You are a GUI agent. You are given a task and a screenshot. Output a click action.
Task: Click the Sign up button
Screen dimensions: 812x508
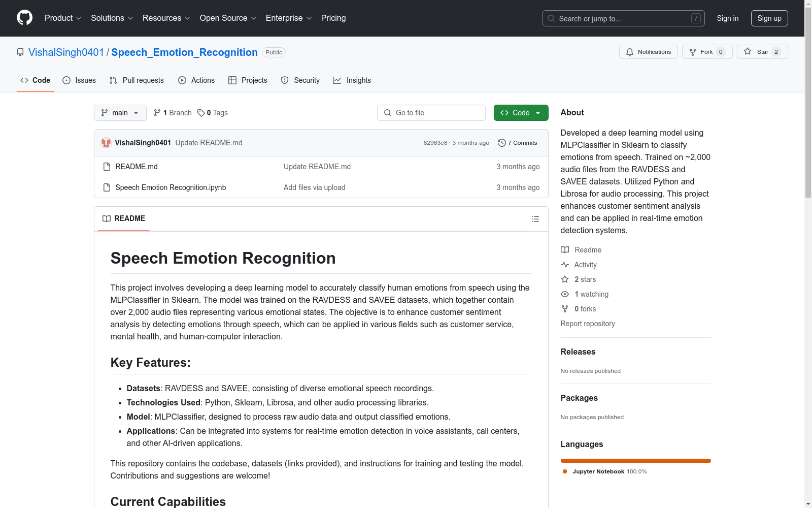pos(769,18)
